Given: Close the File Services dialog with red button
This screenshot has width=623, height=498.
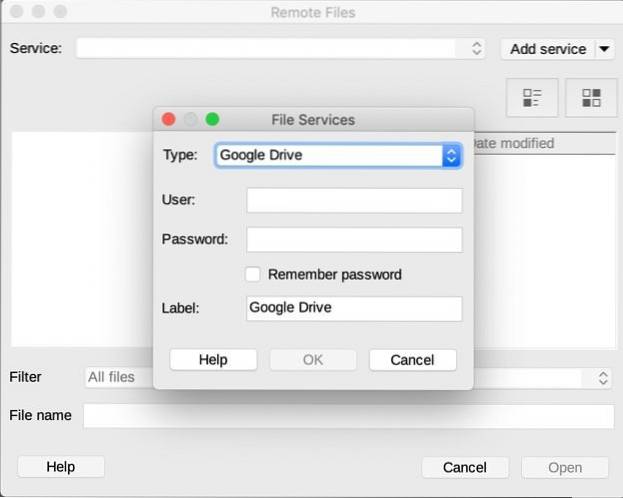Looking at the screenshot, I should 168,119.
